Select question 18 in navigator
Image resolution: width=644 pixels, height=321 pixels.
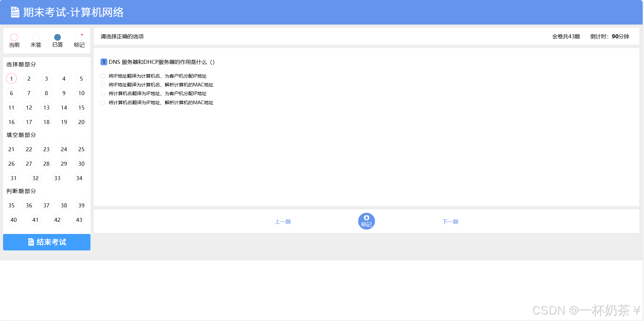(x=46, y=122)
